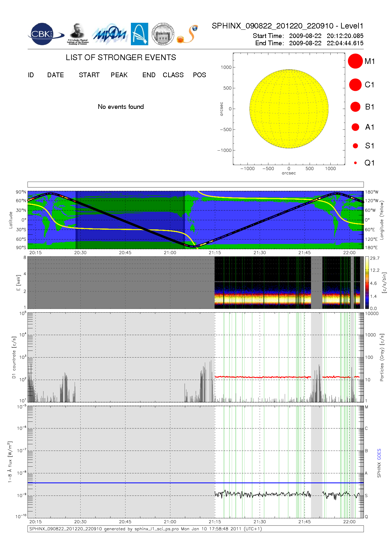Click the SphinX sun and S logo
This screenshot has width=392, height=555.
(x=188, y=34)
